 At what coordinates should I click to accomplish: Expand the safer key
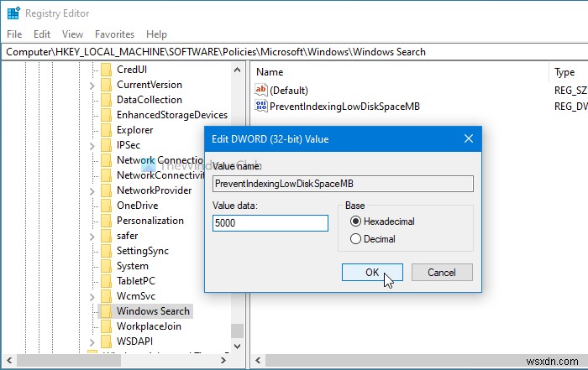point(92,237)
